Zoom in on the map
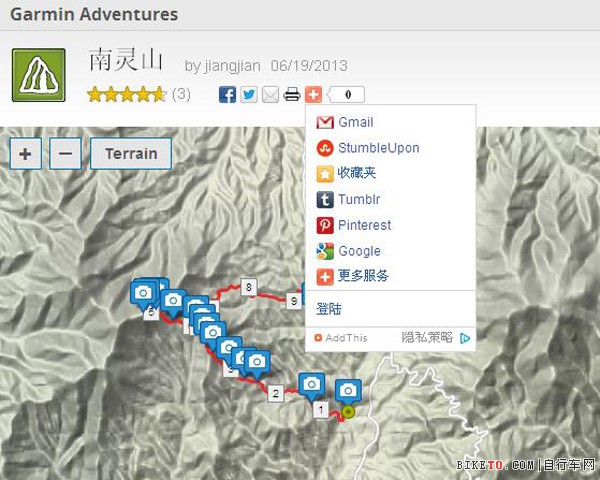This screenshot has height=480, width=600. (25, 154)
